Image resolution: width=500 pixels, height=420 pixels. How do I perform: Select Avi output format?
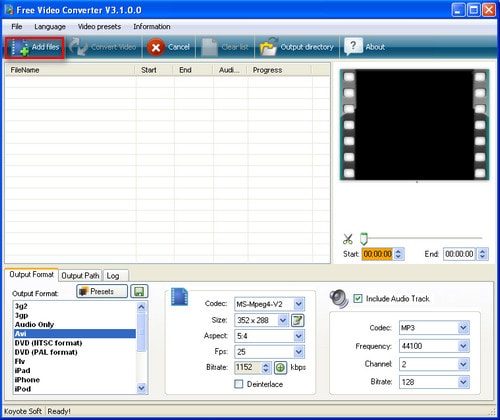75,334
